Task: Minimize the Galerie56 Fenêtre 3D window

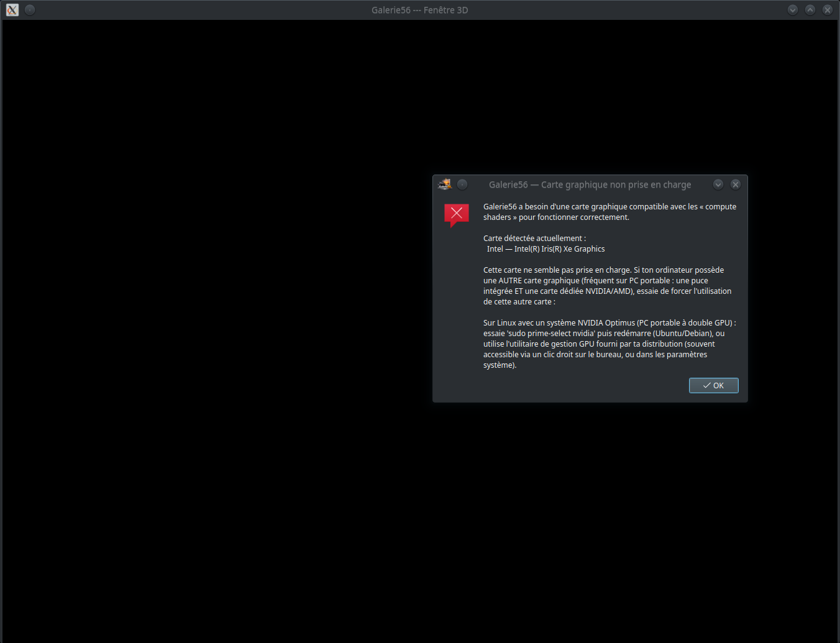Action: 793,10
